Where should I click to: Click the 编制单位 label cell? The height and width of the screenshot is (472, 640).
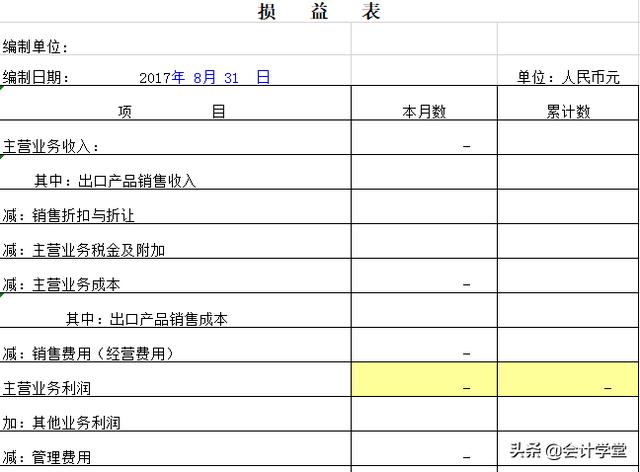point(176,39)
